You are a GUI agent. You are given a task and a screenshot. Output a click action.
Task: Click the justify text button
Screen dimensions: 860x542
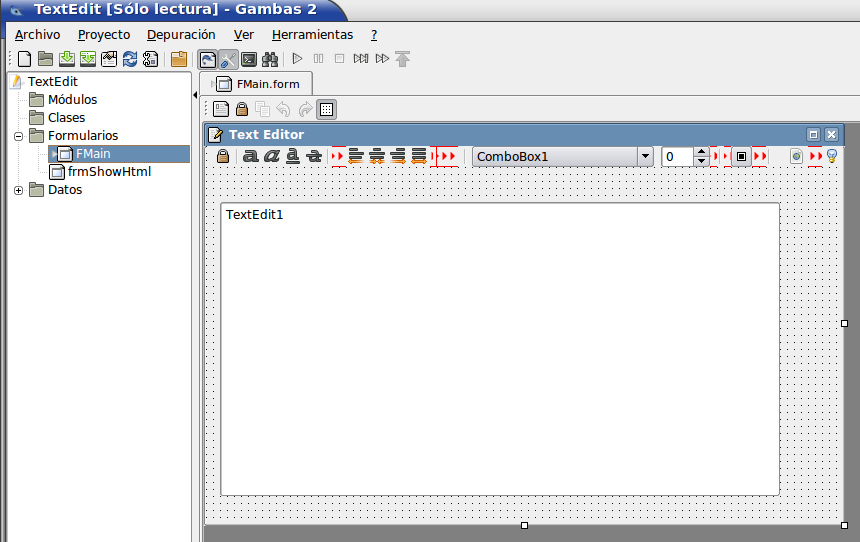click(419, 156)
